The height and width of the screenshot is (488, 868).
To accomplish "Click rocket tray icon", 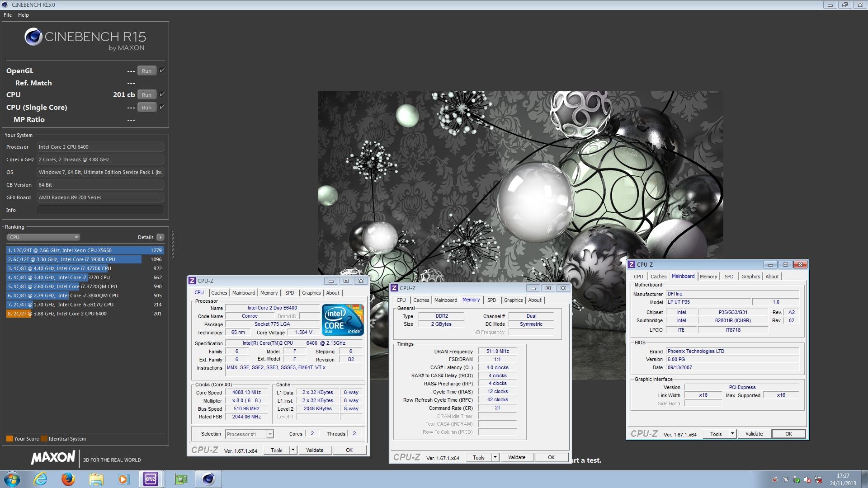I will 775,479.
